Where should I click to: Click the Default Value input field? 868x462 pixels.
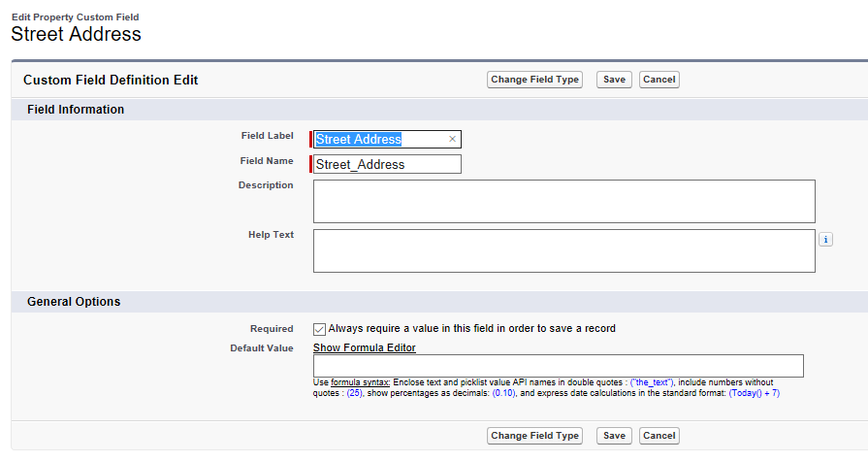[558, 366]
